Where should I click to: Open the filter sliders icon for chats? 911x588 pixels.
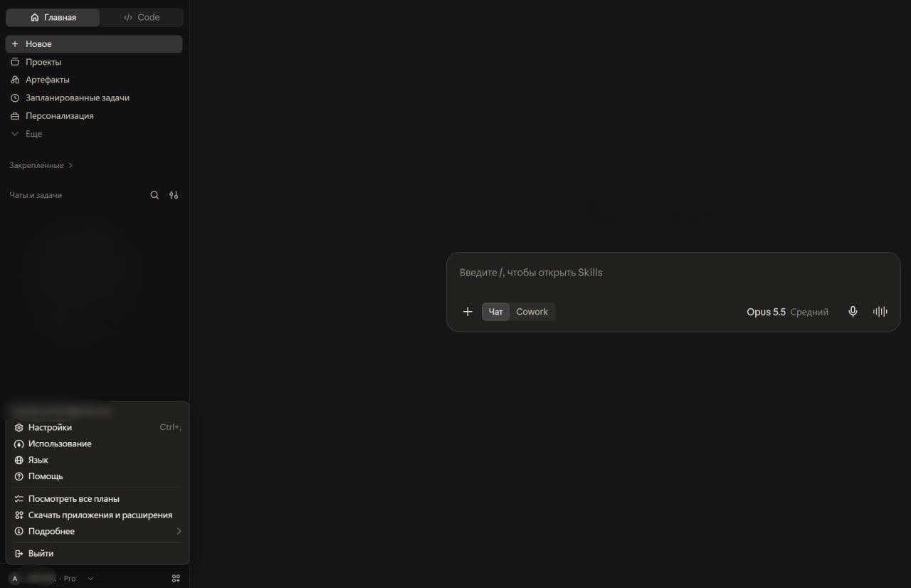tap(174, 195)
